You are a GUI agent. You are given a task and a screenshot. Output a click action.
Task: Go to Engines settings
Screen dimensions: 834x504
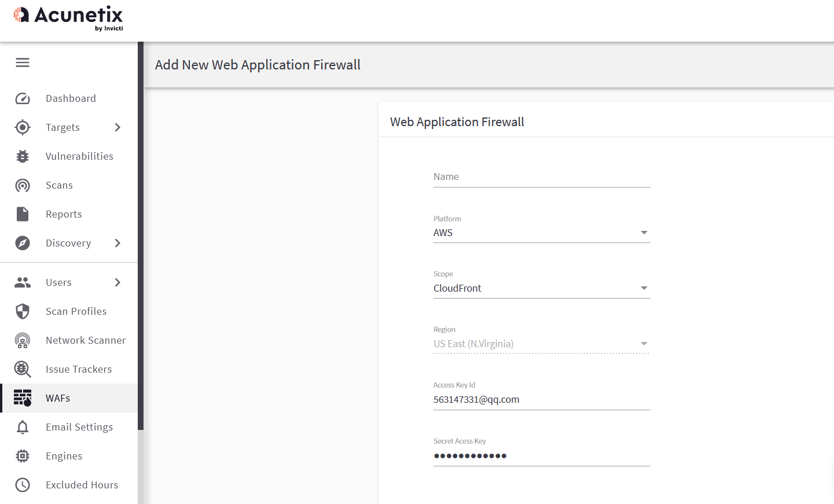point(69,456)
